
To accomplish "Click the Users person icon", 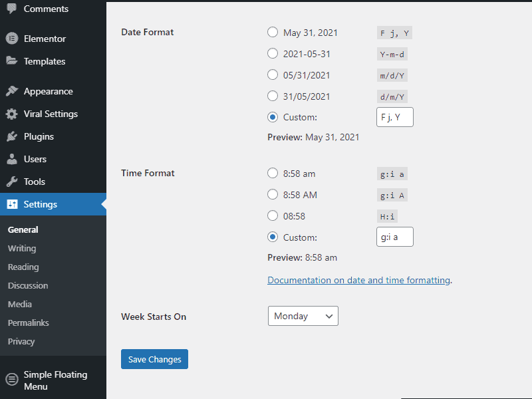I will [12, 159].
